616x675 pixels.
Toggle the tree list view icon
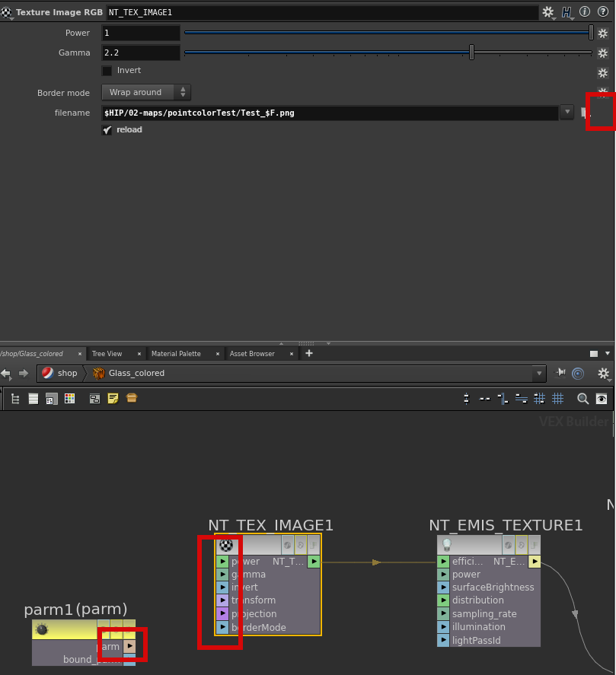coord(15,399)
